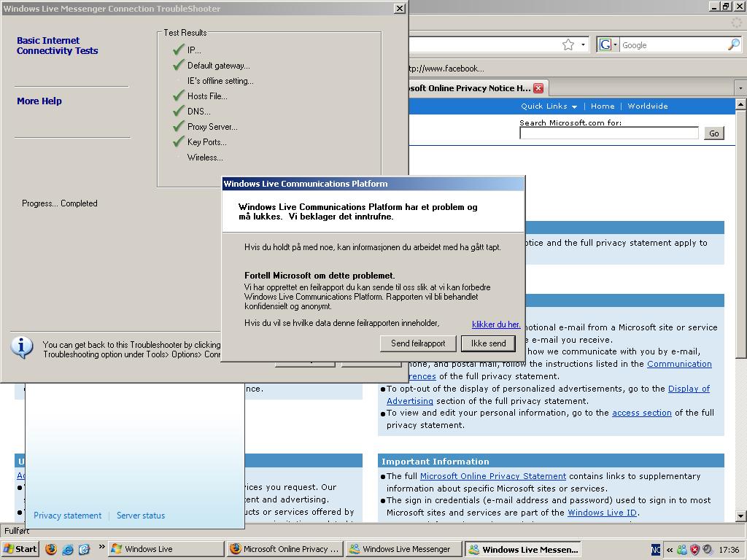The image size is (747, 560).
Task: Click the vertical scrollbar thumb of the page
Action: pyautogui.click(x=740, y=233)
